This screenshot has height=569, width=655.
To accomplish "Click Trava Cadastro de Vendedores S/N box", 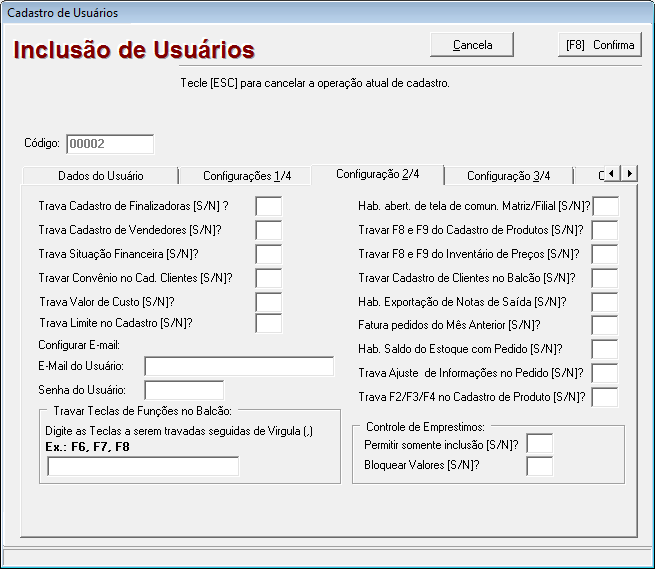I will click(x=268, y=230).
